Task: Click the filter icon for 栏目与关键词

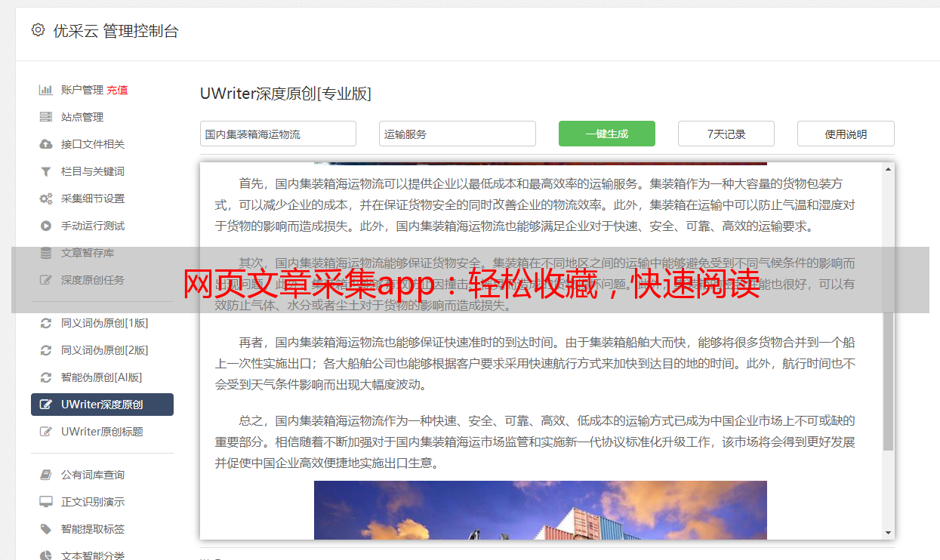Action: tap(45, 171)
